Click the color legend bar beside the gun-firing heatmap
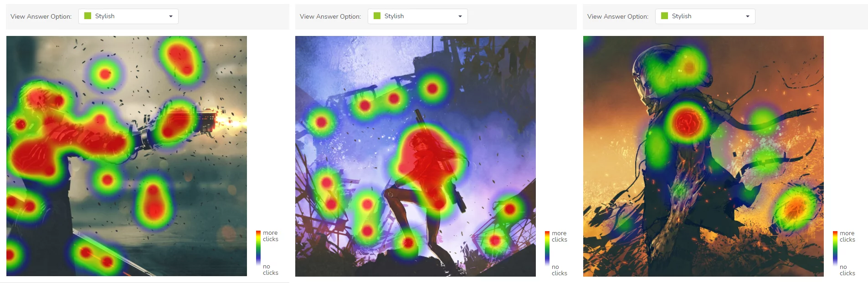Image resolution: width=868 pixels, height=283 pixels. [258, 248]
